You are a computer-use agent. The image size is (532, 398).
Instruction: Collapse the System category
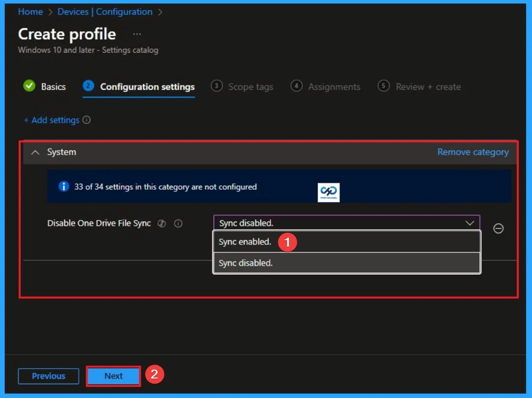click(35, 152)
